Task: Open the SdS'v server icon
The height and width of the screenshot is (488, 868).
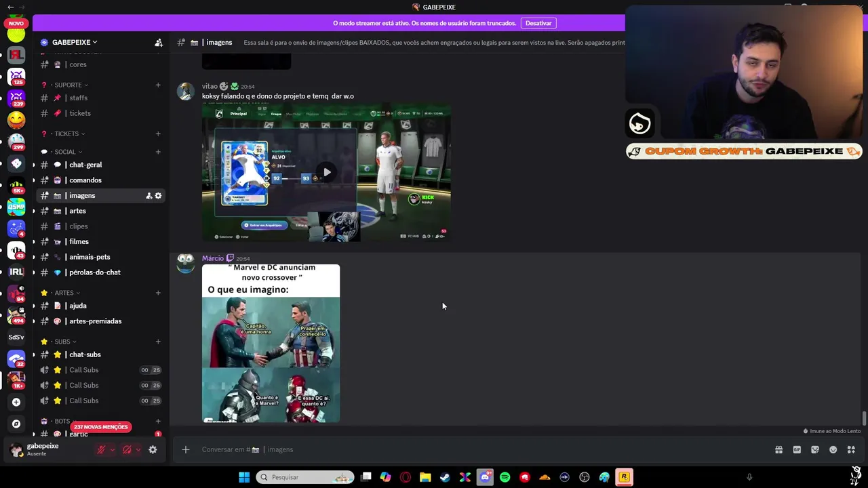Action: pos(16,337)
